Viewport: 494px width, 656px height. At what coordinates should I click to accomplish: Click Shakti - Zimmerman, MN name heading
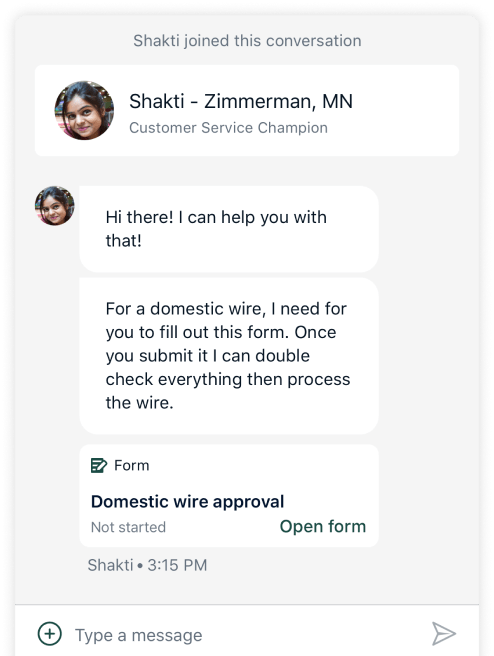point(241,101)
